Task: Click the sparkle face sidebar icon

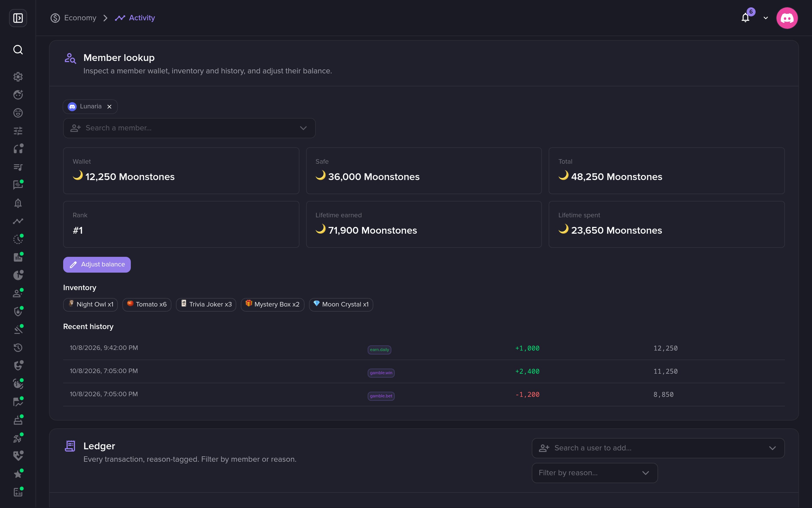Action: [x=18, y=95]
